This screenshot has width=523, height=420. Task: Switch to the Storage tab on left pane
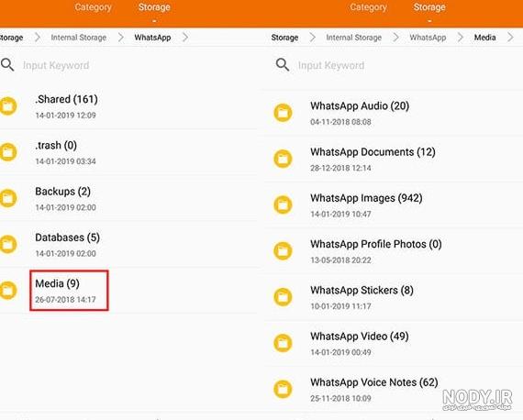point(154,7)
